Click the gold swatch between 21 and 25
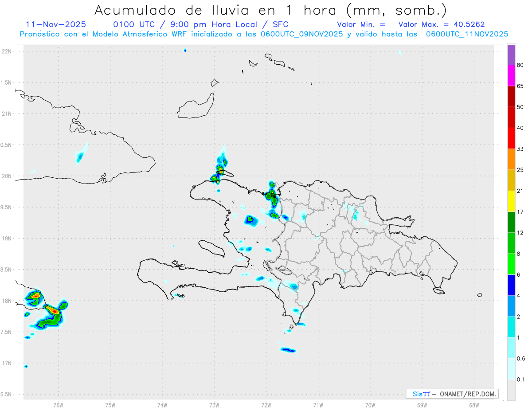The width and height of the screenshot is (532, 411). click(511, 180)
